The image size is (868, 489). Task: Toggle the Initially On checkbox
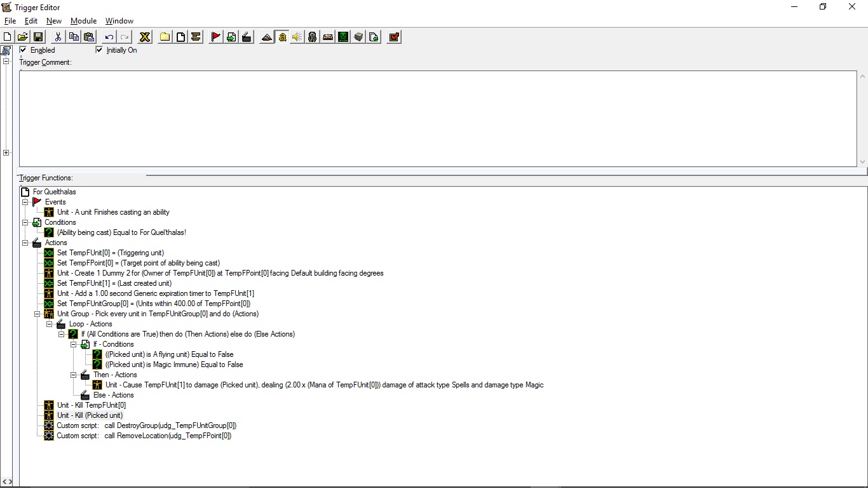pyautogui.click(x=99, y=50)
